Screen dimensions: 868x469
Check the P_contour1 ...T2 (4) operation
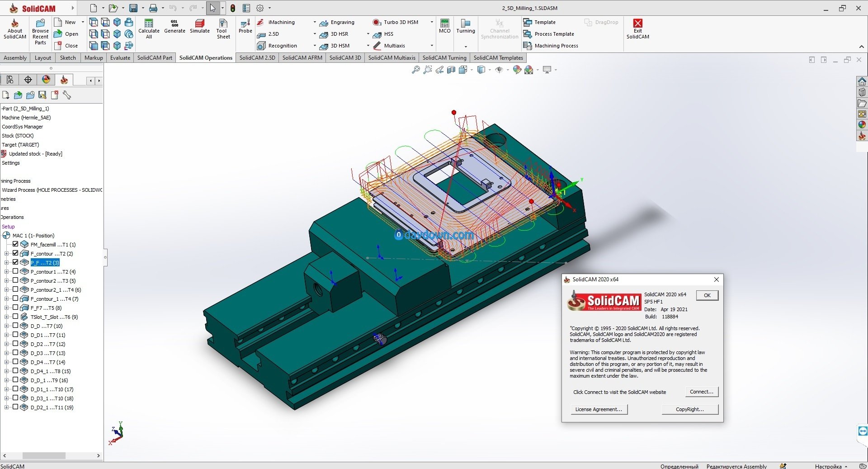[x=15, y=271]
